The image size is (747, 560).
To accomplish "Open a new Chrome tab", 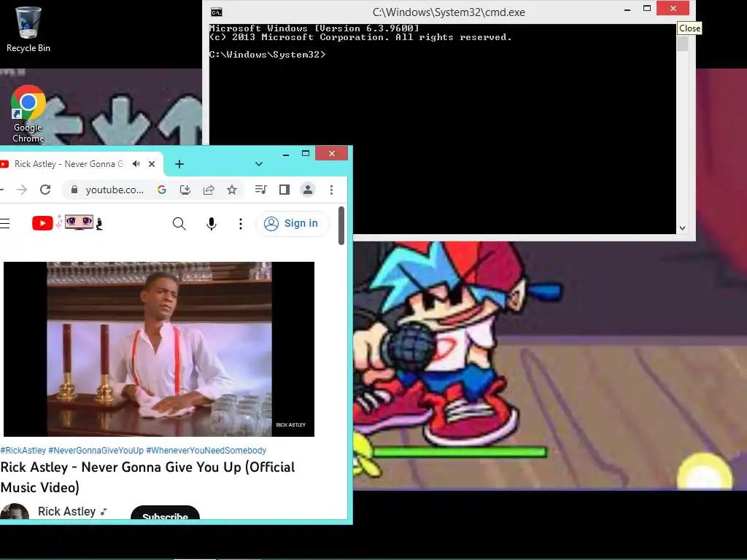I will pos(179,164).
